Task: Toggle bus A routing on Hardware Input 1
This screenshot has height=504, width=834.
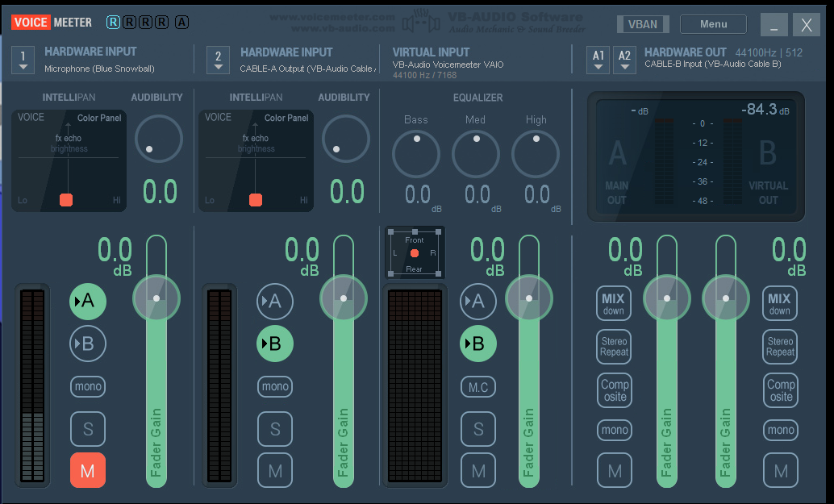Action: (x=88, y=302)
